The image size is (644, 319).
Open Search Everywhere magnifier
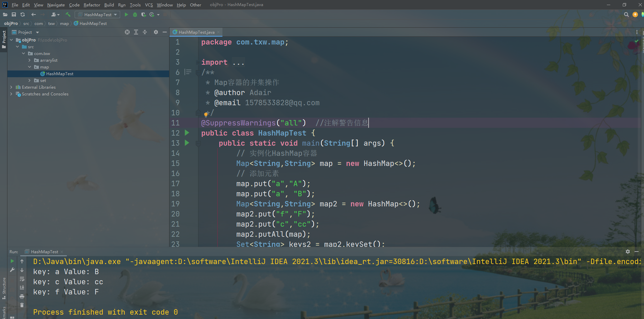pyautogui.click(x=626, y=14)
